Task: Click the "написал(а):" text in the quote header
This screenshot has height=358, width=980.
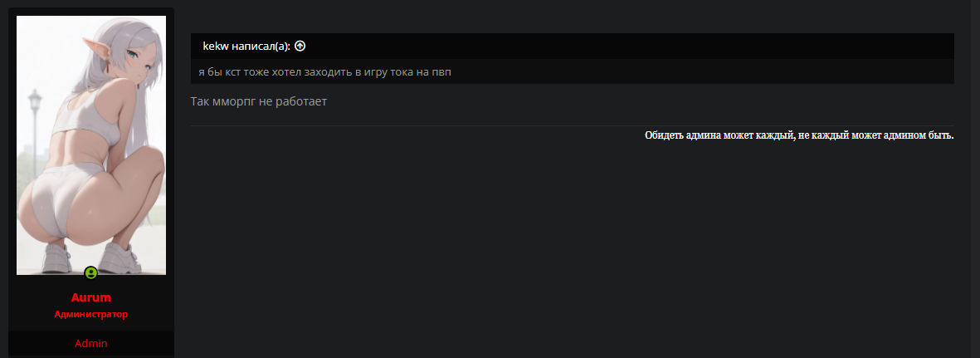Action: pyautogui.click(x=261, y=47)
